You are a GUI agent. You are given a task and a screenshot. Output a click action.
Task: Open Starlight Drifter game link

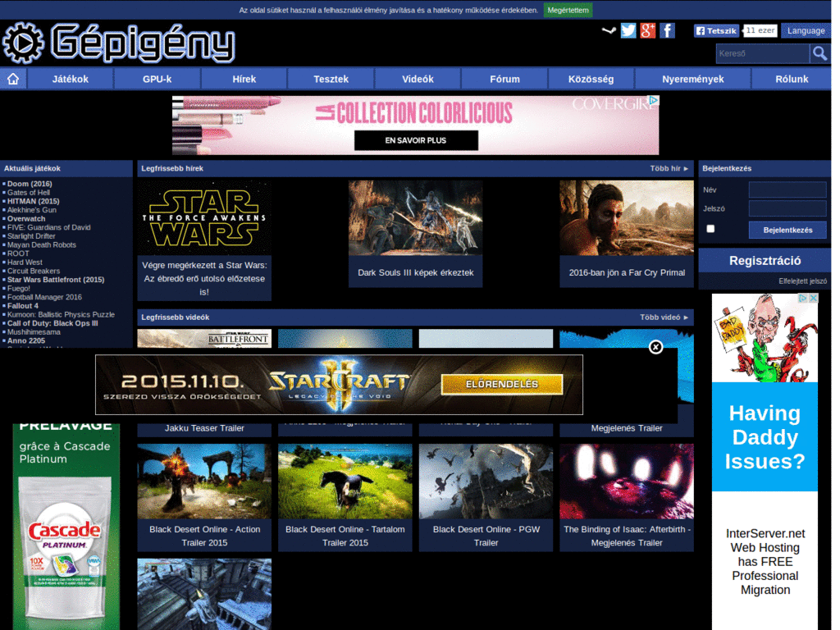(x=31, y=236)
